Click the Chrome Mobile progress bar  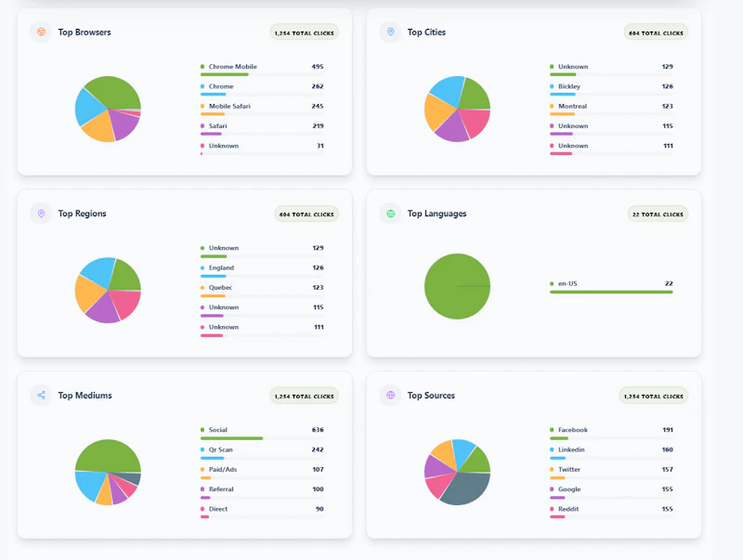pyautogui.click(x=262, y=74)
